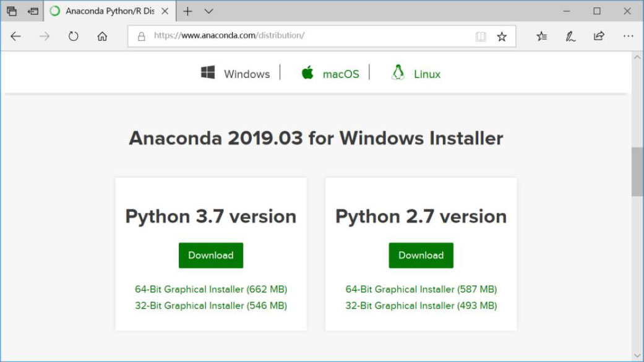
Task: Add page to favorites star icon
Action: (x=502, y=37)
